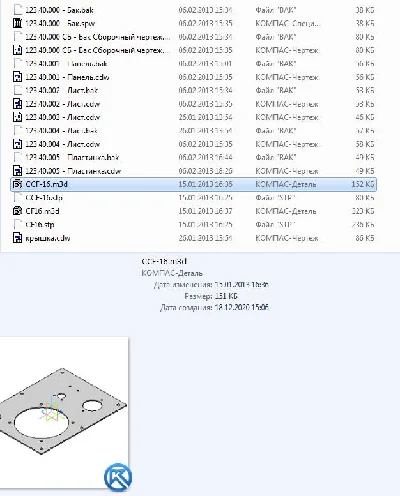Click the icon of 123.40.004 - Лист.cdw

[17, 144]
